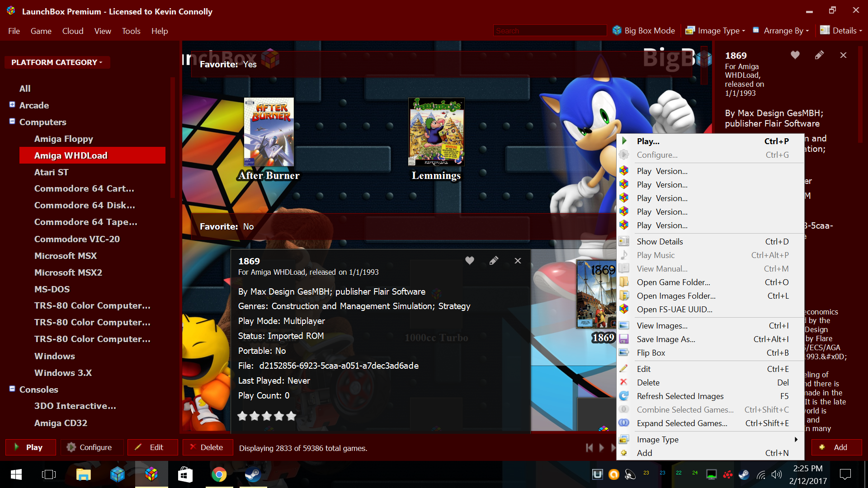Click the bottom bar Delete button

point(208,447)
